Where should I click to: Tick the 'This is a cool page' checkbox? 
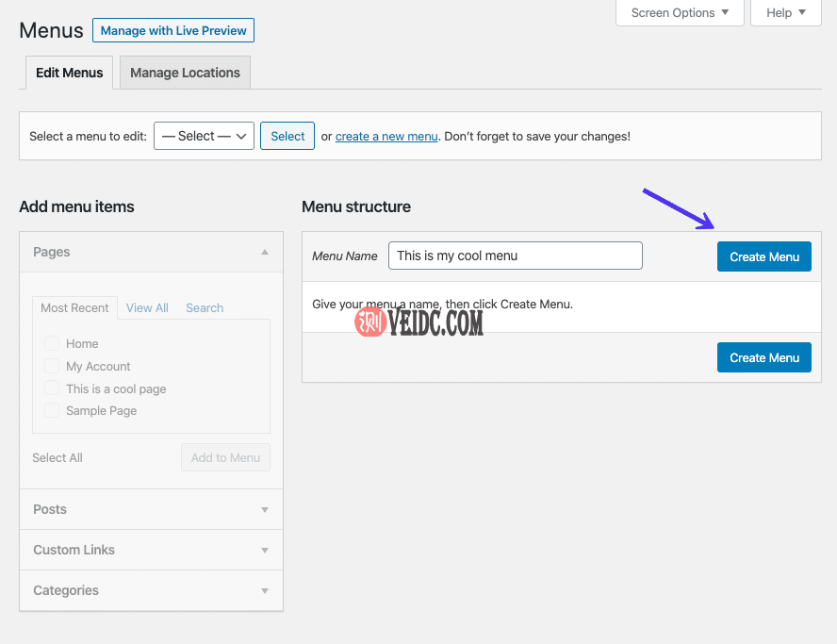(52, 388)
